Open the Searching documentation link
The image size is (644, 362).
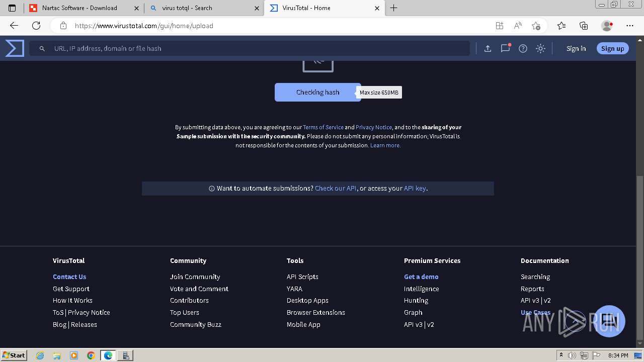coord(535,277)
